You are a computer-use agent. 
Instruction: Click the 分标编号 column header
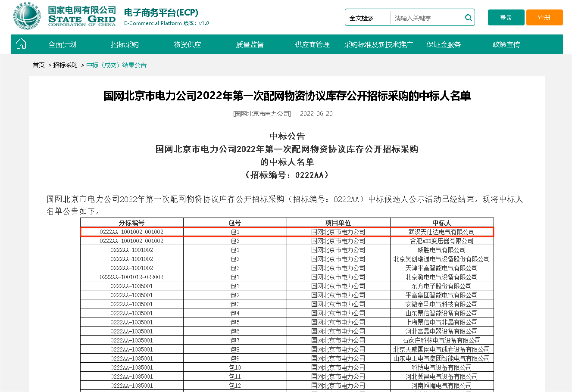coord(132,223)
